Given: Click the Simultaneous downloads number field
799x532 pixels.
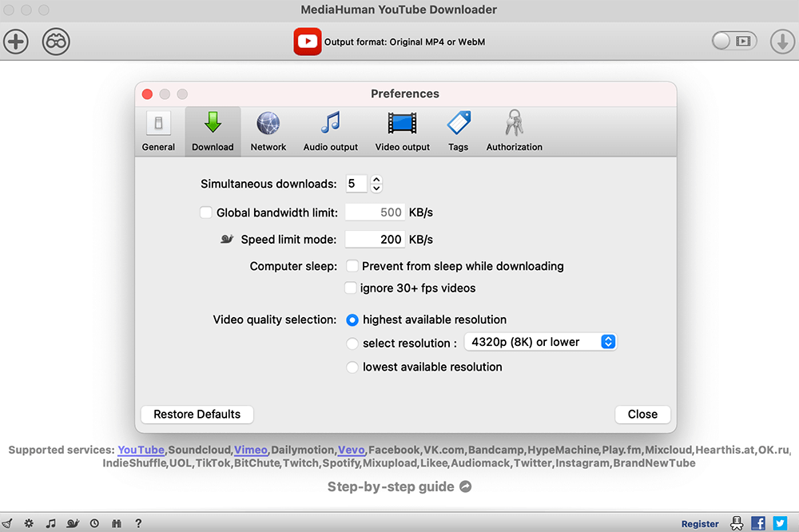Looking at the screenshot, I should (356, 184).
